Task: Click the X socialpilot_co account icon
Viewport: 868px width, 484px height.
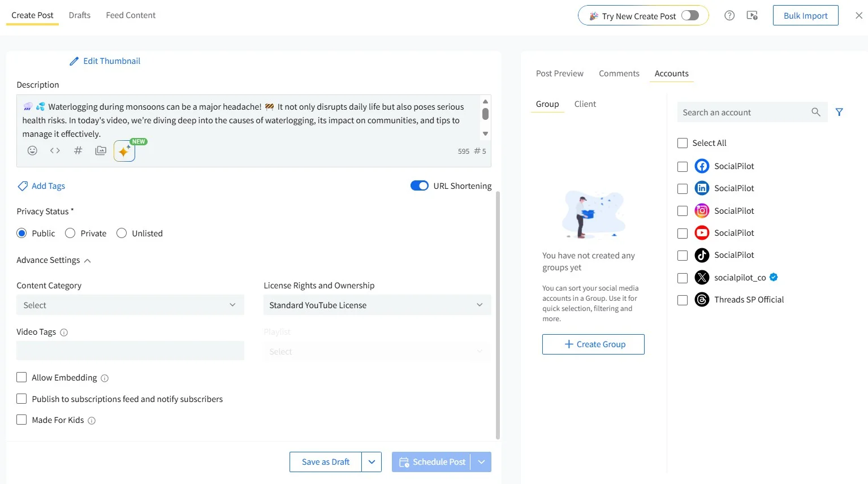Action: point(702,278)
